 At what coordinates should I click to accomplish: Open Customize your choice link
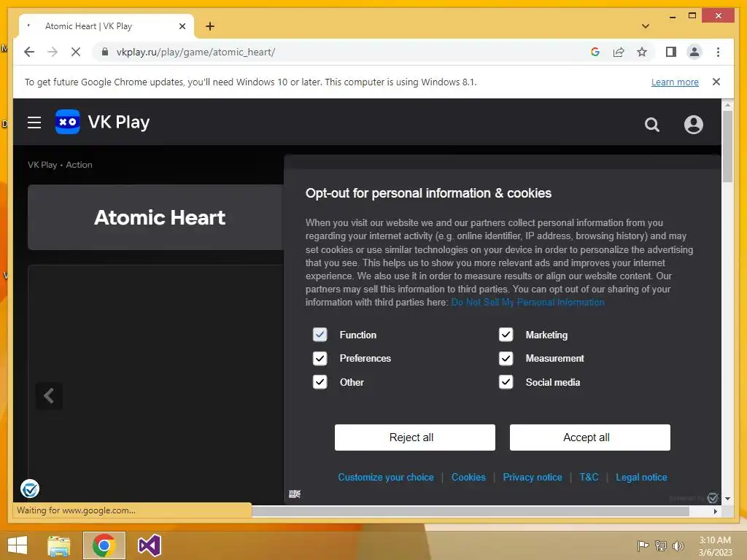(385, 477)
